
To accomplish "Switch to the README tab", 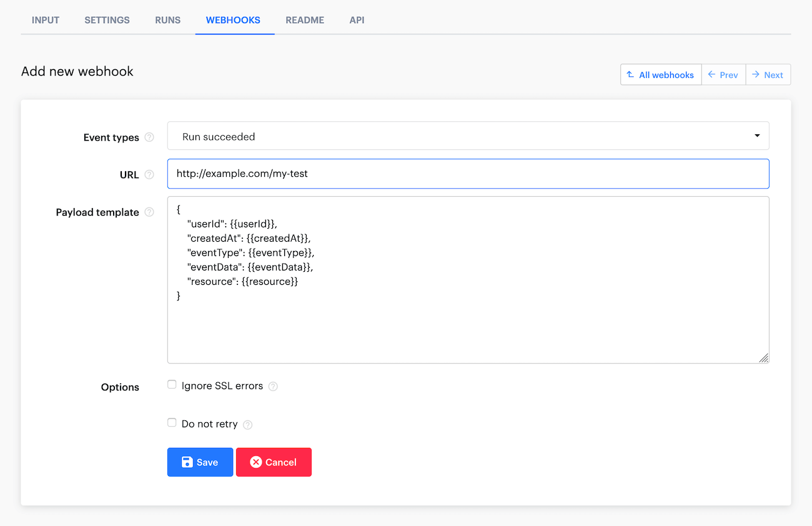I will (305, 20).
